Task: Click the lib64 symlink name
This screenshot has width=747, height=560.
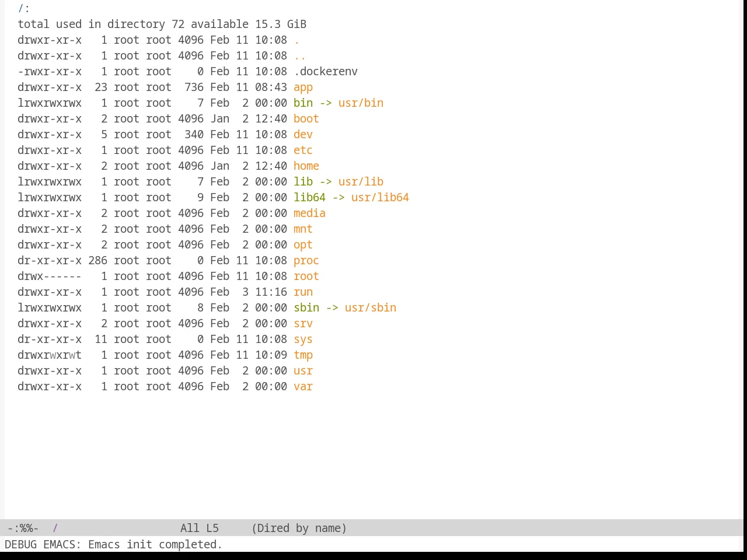Action: click(309, 198)
